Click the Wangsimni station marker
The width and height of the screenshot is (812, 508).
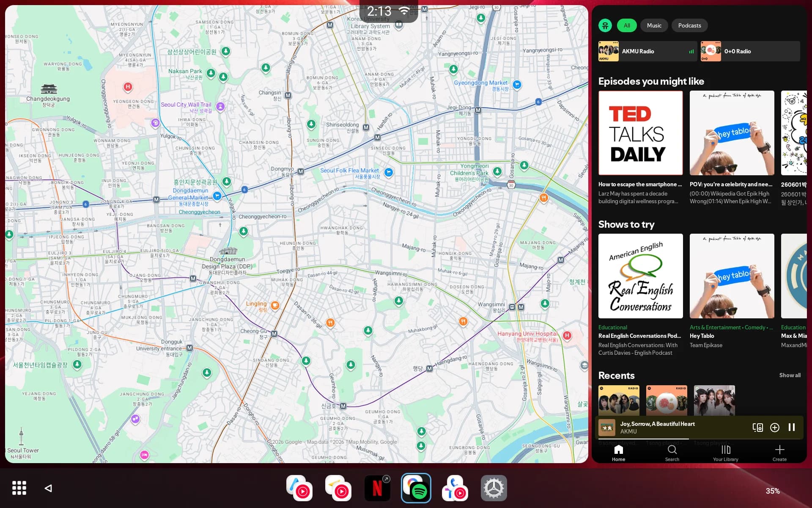click(512, 307)
